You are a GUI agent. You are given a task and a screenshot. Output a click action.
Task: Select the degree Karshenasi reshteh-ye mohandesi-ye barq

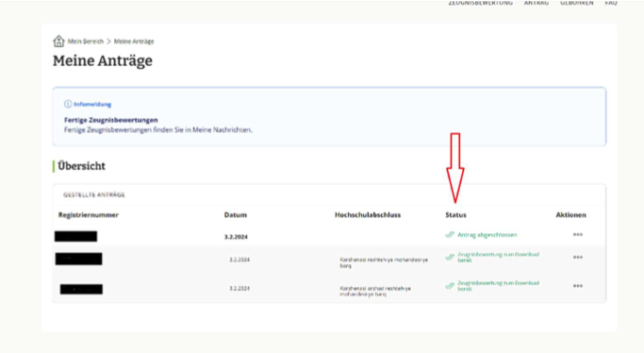[384, 262]
